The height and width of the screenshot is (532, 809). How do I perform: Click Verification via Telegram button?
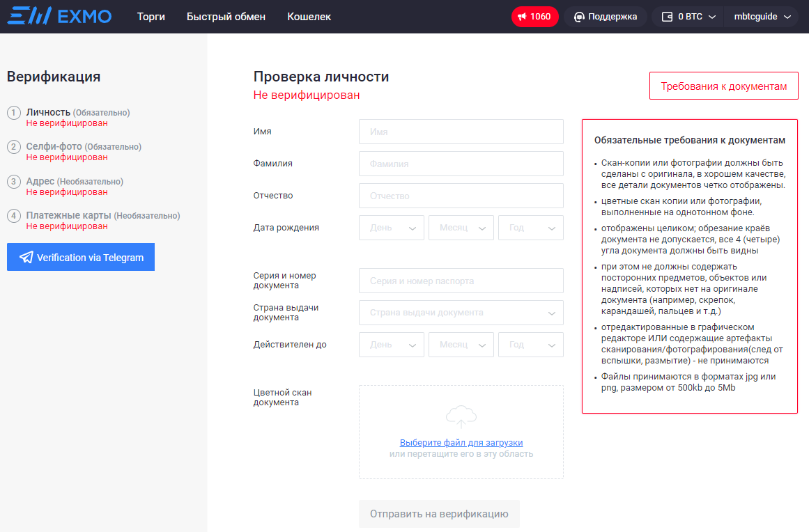tap(81, 257)
